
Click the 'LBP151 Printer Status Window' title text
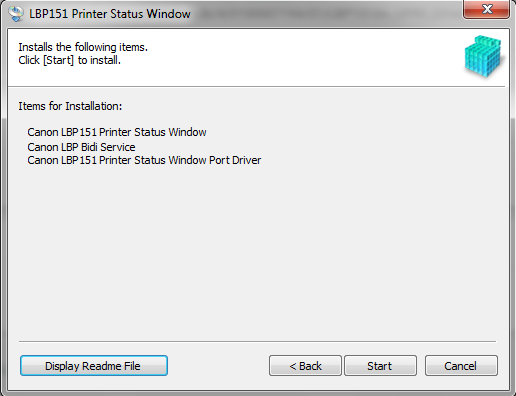tap(110, 14)
